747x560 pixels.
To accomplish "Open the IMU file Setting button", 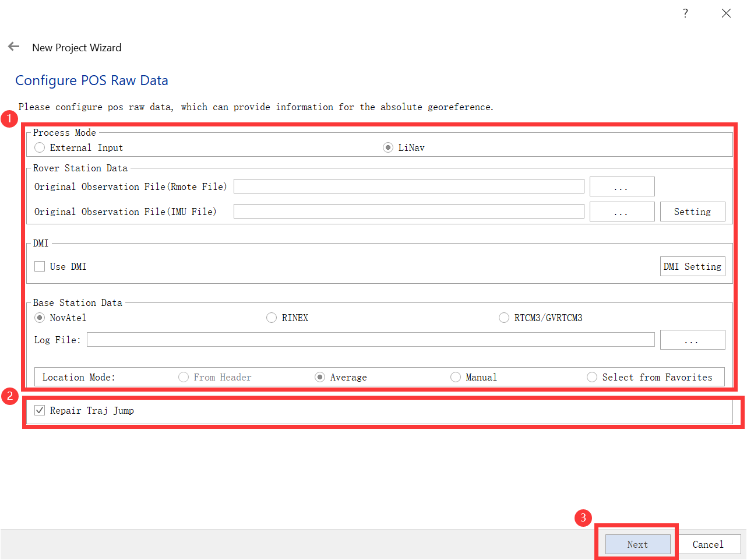I will click(693, 212).
